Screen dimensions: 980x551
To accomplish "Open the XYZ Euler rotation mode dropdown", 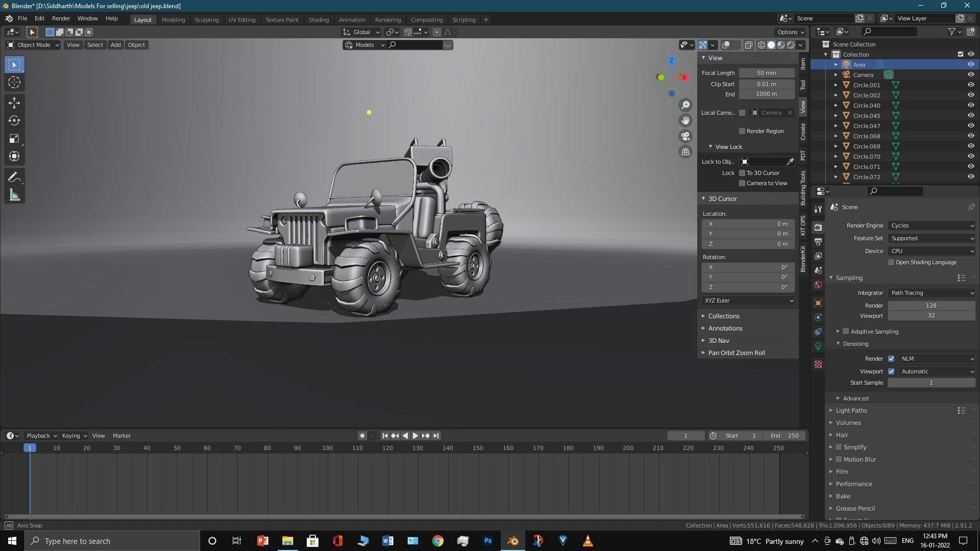I will 748,300.
